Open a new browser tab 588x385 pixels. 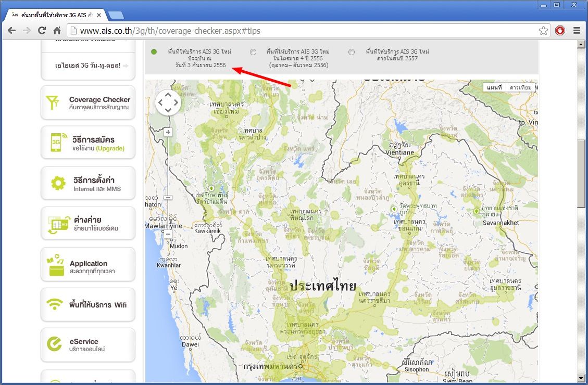pos(116,16)
